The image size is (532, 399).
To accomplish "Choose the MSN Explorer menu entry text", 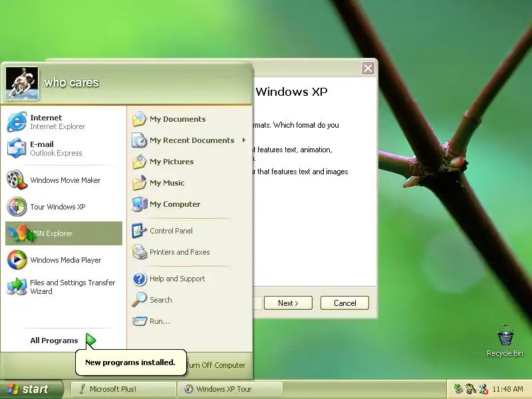I will (52, 233).
